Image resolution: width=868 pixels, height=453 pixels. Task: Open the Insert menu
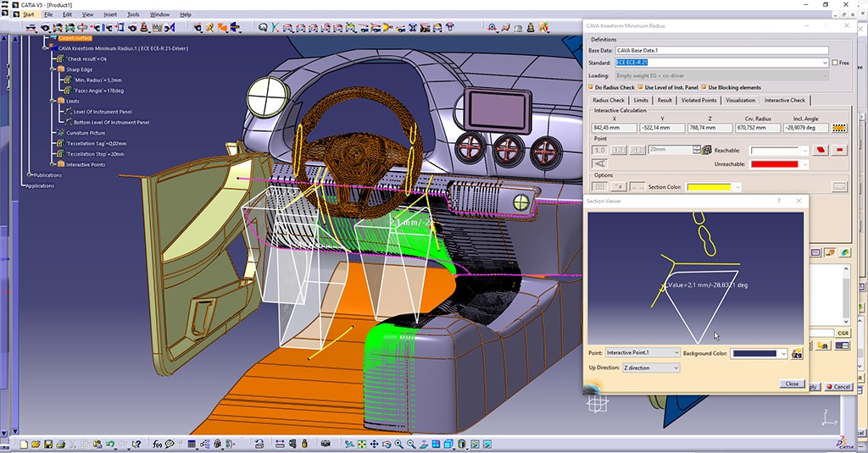coord(109,14)
